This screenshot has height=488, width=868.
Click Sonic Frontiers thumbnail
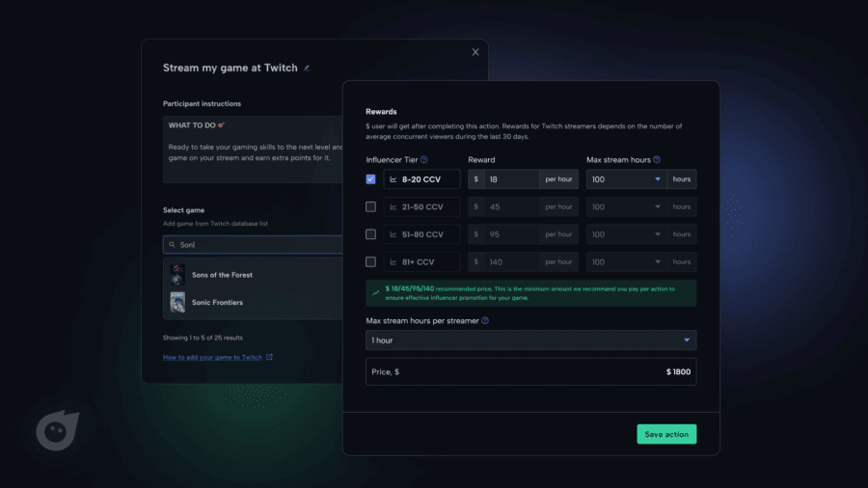177,302
